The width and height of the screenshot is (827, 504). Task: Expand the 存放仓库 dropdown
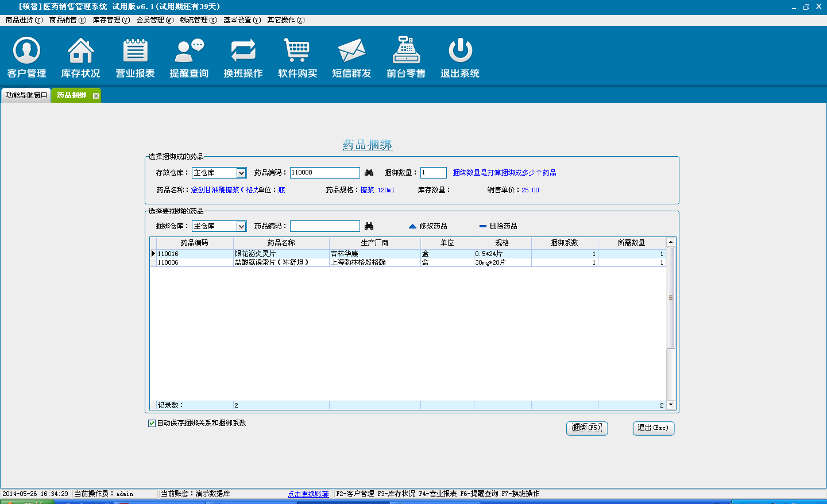[241, 173]
